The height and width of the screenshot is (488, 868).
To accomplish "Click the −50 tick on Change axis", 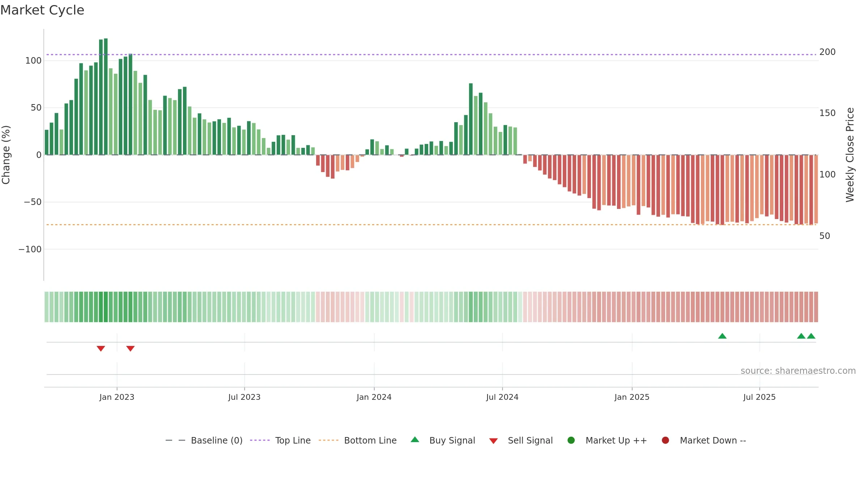I will tap(33, 202).
